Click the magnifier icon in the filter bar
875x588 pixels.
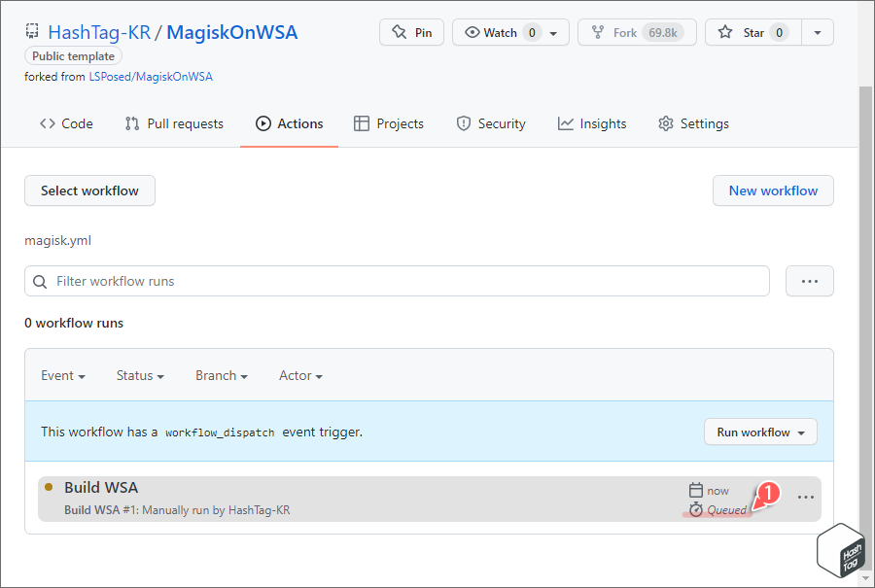click(40, 281)
